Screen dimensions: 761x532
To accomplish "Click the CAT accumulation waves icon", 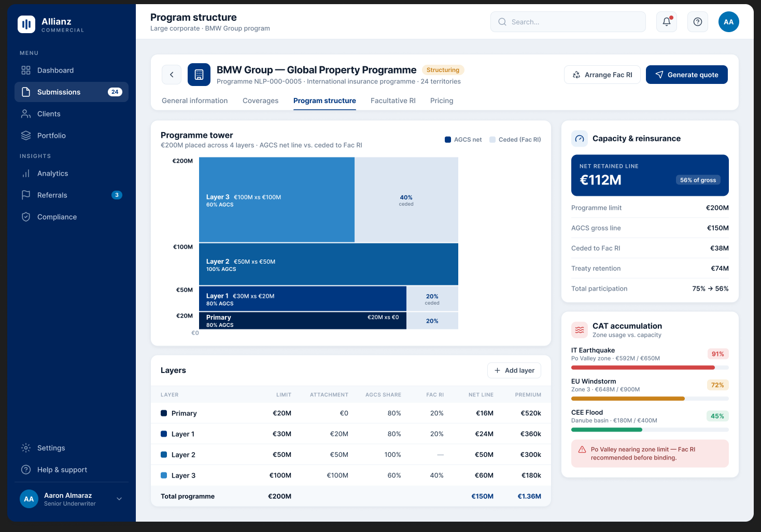I will click(580, 330).
